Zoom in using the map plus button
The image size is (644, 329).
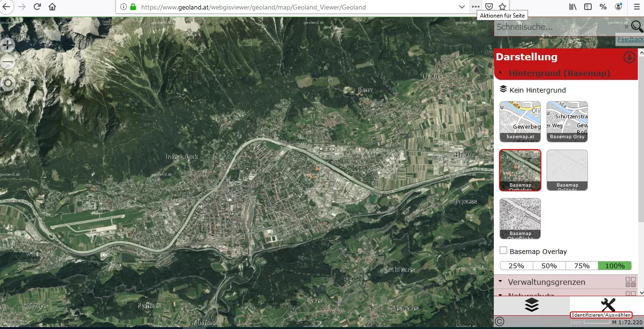(8, 45)
